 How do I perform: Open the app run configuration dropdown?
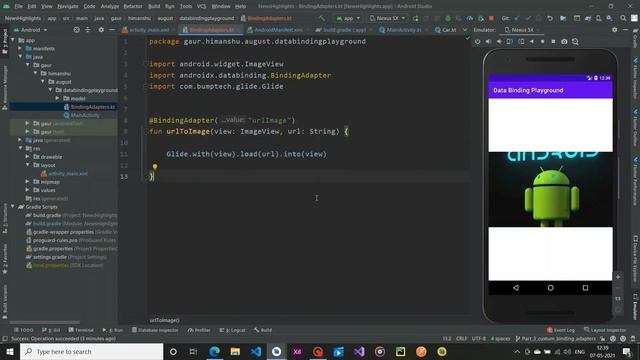point(348,18)
